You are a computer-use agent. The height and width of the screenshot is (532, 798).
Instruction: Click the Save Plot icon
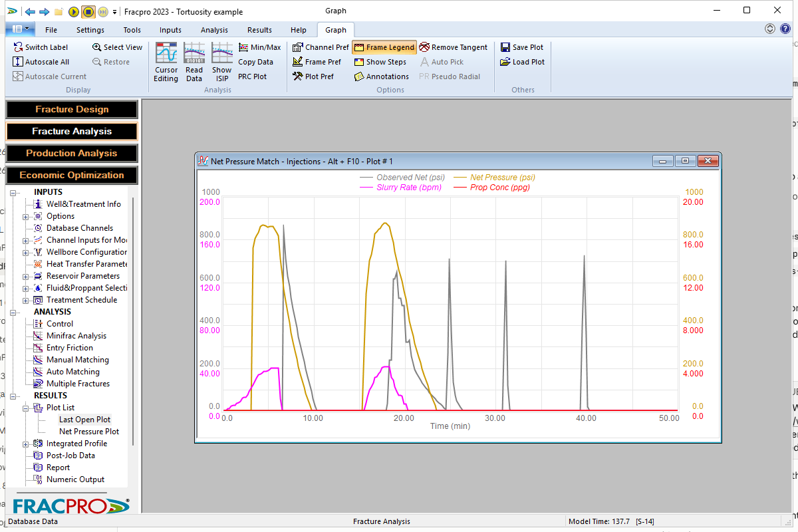click(505, 47)
